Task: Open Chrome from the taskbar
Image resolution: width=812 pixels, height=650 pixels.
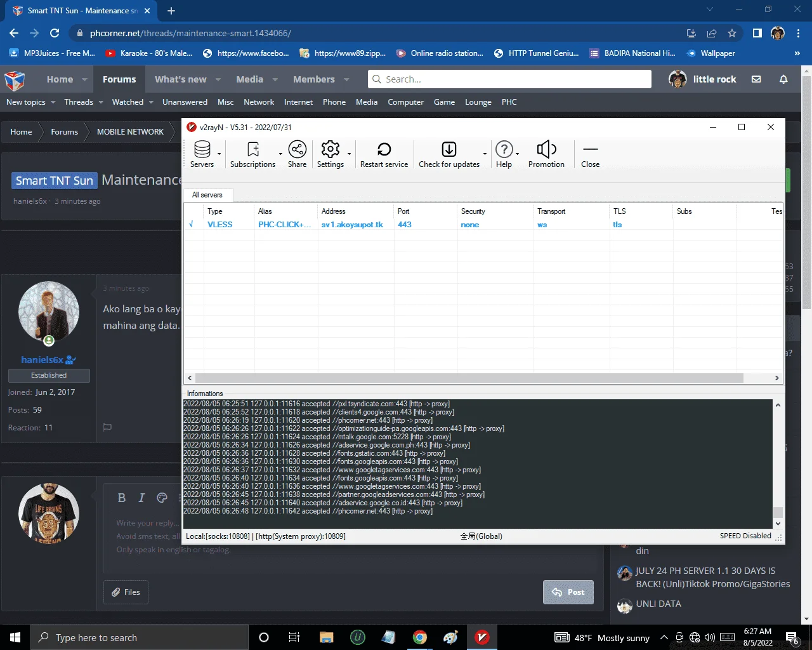Action: point(420,637)
